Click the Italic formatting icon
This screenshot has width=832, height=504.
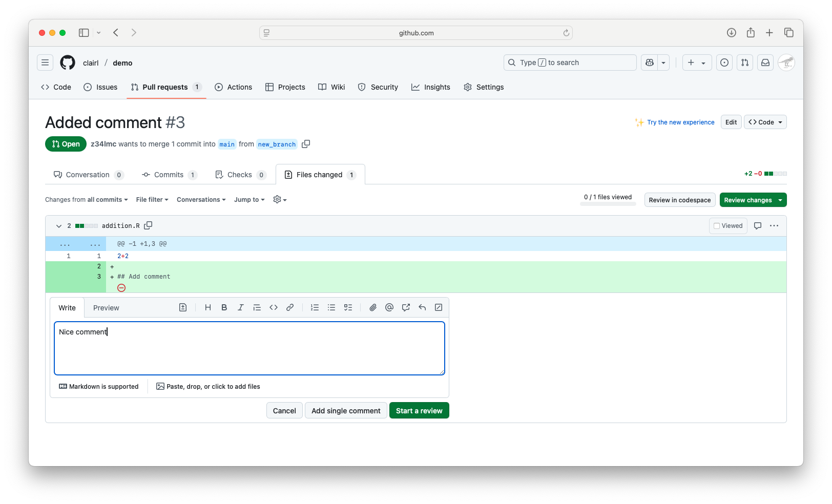coord(240,307)
